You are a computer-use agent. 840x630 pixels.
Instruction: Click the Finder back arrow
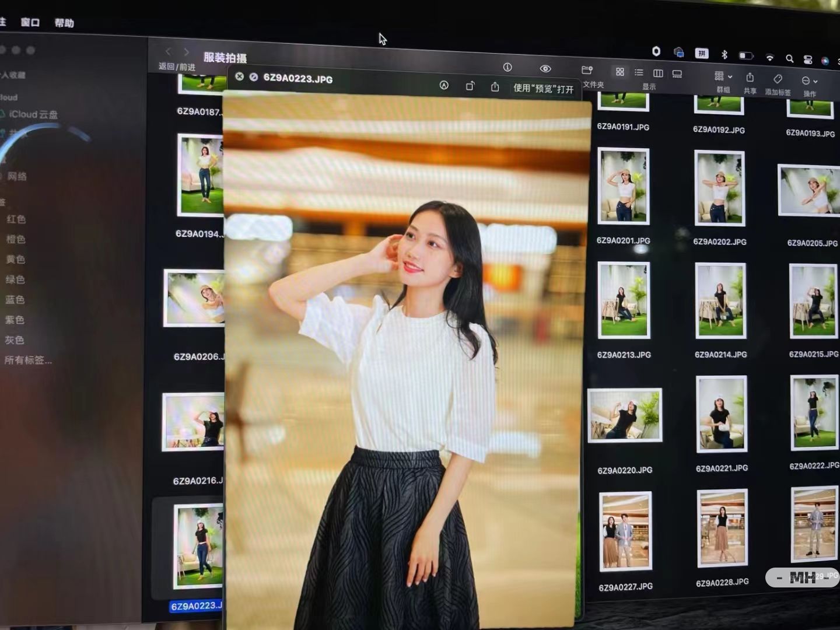coord(169,52)
